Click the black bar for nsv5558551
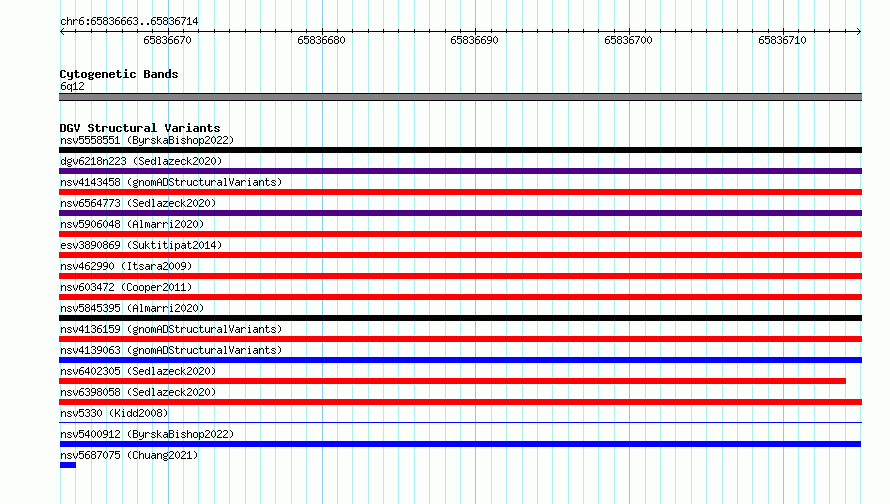Image resolution: width=890 pixels, height=504 pixels. 460,150
